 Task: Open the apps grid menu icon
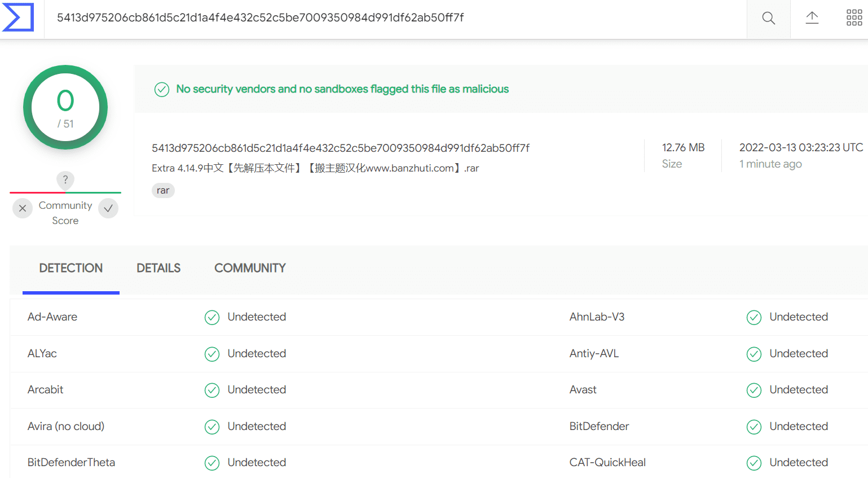point(854,18)
